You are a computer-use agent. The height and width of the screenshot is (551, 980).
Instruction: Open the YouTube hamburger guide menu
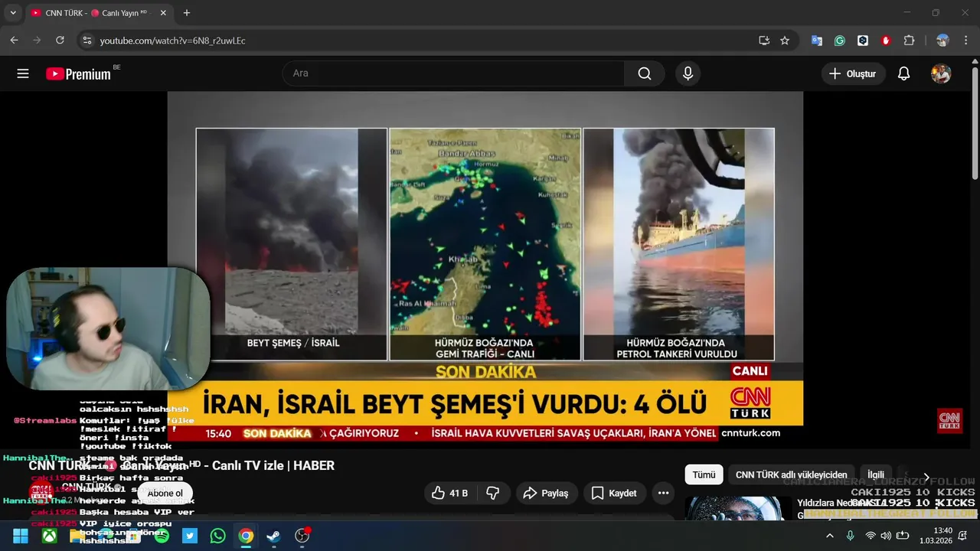coord(23,73)
